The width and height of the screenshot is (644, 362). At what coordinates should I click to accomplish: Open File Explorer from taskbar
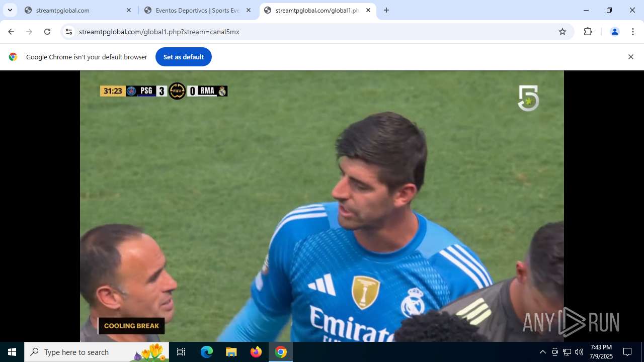[x=231, y=352]
